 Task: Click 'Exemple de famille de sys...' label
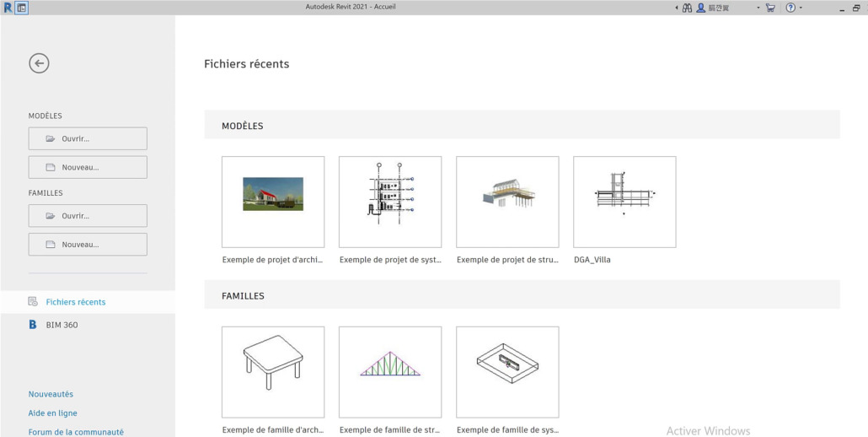point(507,429)
